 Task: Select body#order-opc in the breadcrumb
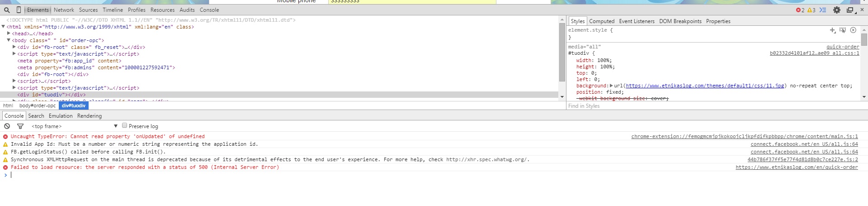38,105
